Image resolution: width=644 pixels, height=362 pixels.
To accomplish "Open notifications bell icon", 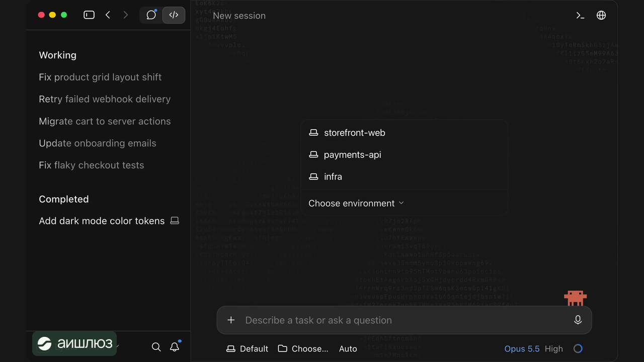I will [x=175, y=347].
